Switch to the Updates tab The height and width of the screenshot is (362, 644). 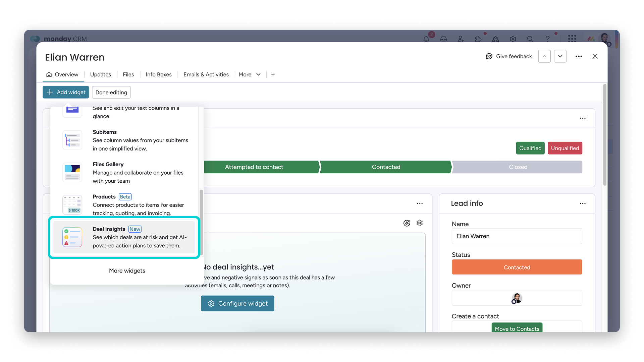pos(100,74)
